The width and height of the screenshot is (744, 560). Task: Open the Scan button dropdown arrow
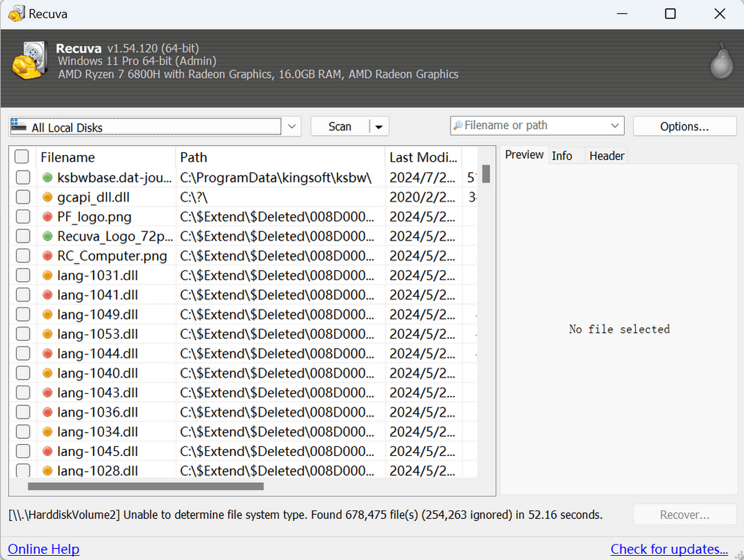pyautogui.click(x=379, y=127)
